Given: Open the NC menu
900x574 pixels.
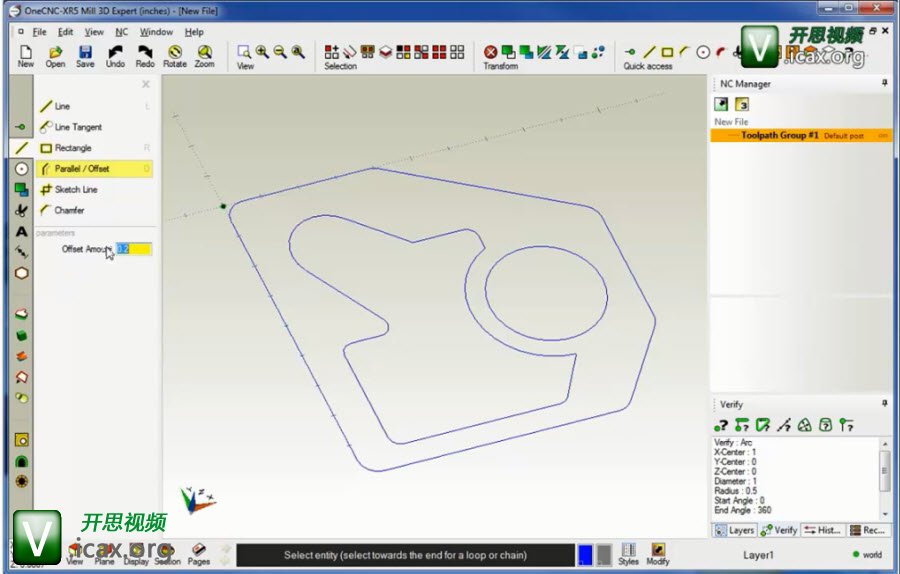Looking at the screenshot, I should pyautogui.click(x=121, y=32).
